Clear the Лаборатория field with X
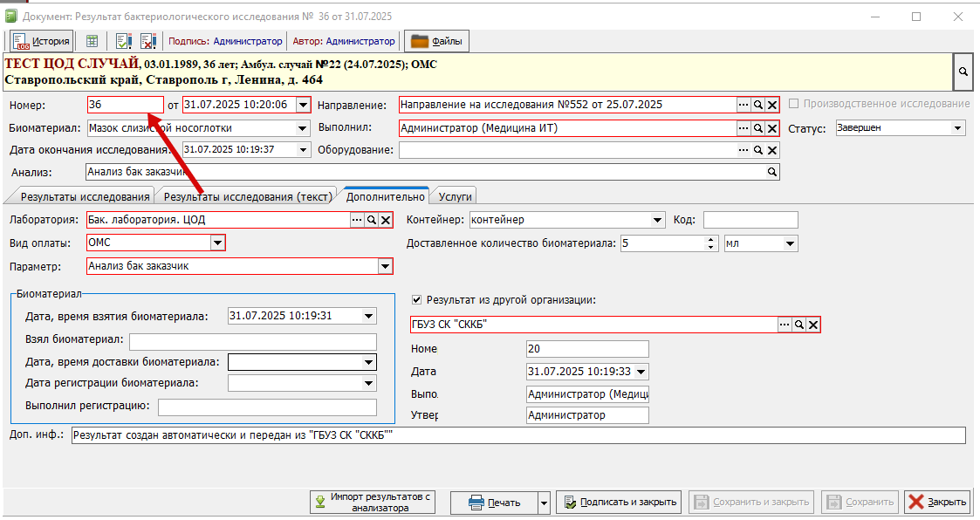 coord(387,220)
